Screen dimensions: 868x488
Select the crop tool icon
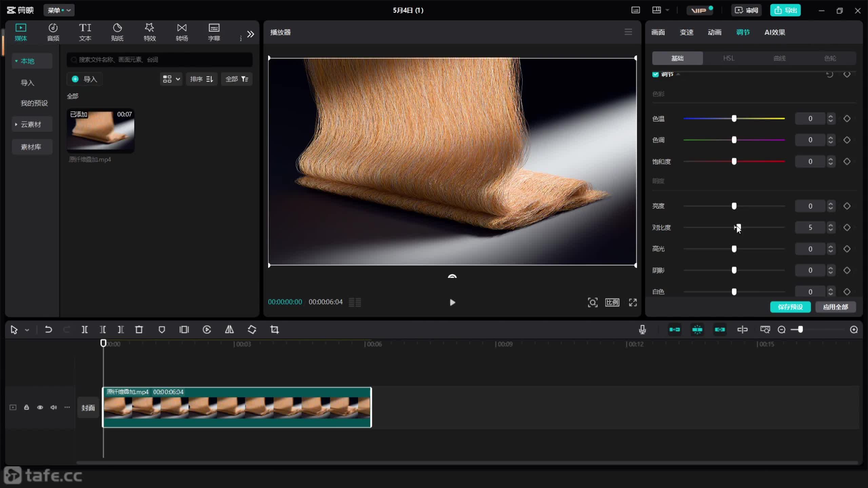275,329
